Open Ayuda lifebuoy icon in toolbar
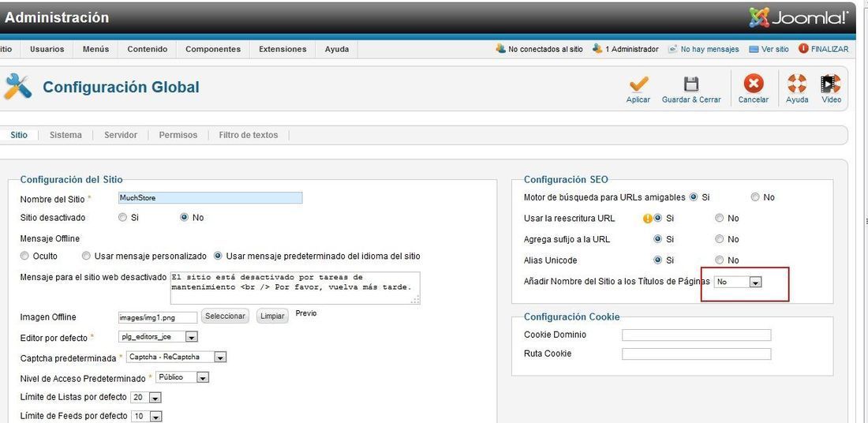 click(x=797, y=84)
